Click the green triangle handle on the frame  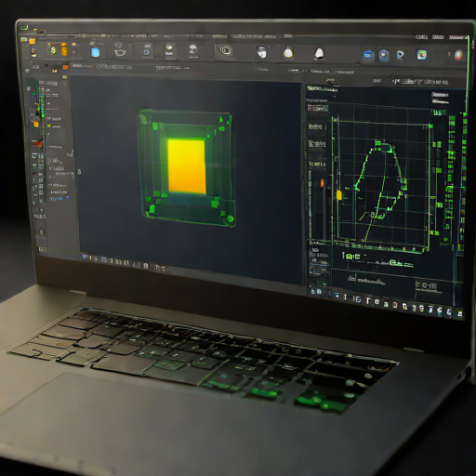tap(221, 120)
